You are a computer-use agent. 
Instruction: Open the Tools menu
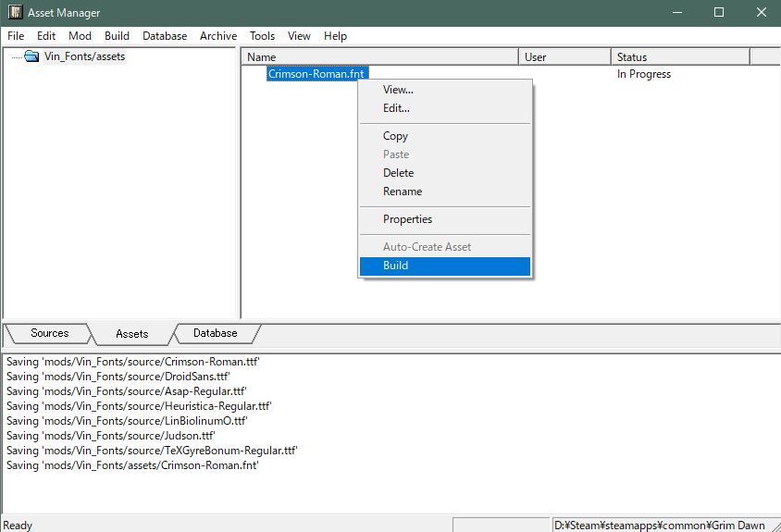pos(262,36)
